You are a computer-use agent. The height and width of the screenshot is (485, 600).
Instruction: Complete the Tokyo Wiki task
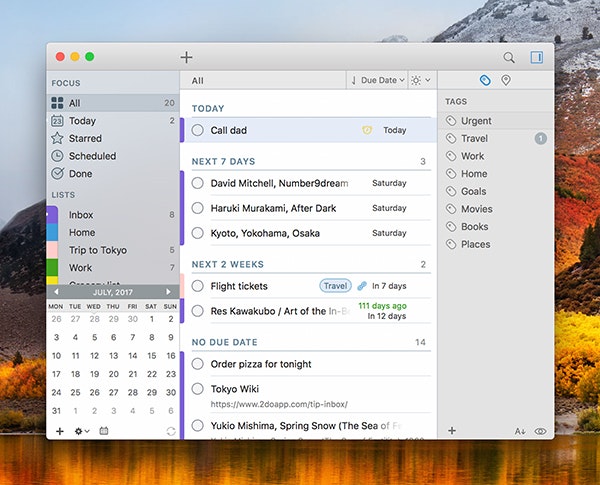(x=197, y=389)
